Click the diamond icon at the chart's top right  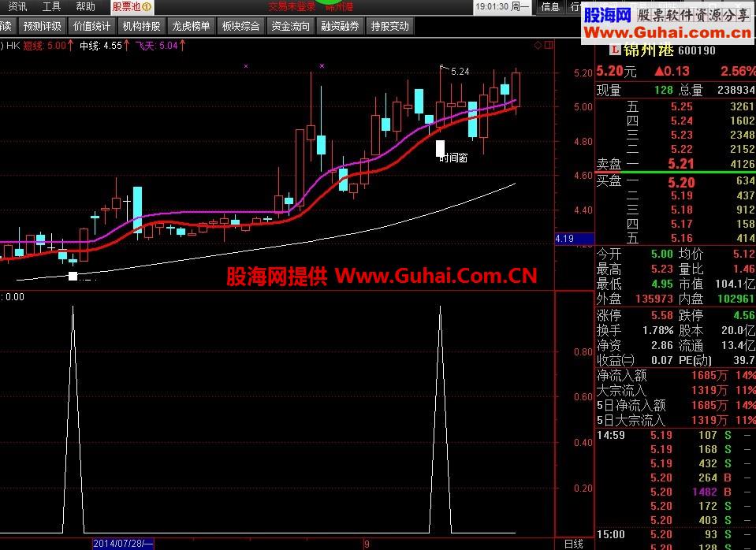pos(538,46)
